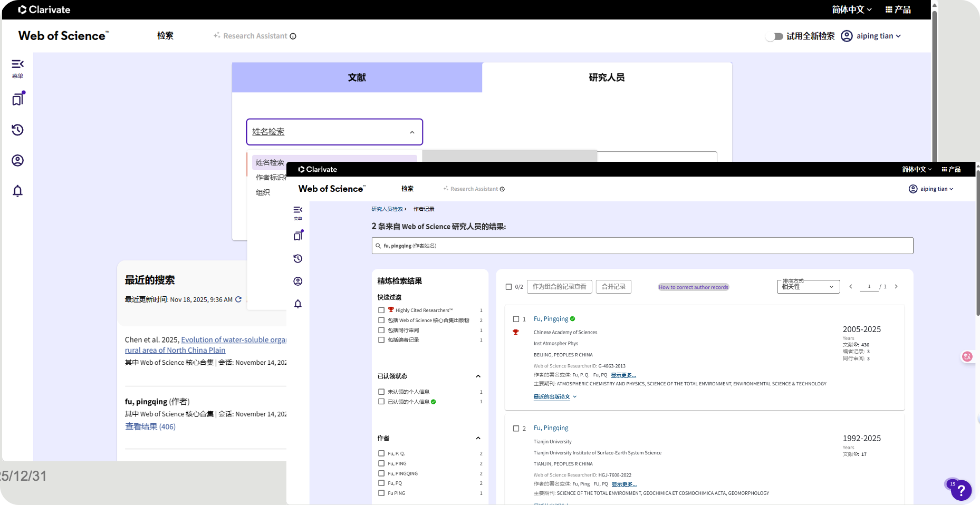Click green verified badge next to Fu, Pingqing
980x505 pixels.
[x=573, y=319]
